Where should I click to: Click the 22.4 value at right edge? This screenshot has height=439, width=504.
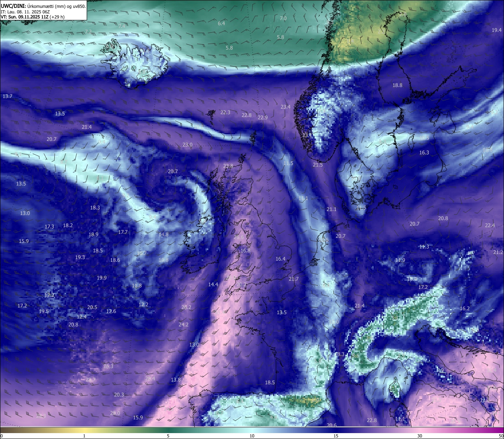click(x=490, y=226)
